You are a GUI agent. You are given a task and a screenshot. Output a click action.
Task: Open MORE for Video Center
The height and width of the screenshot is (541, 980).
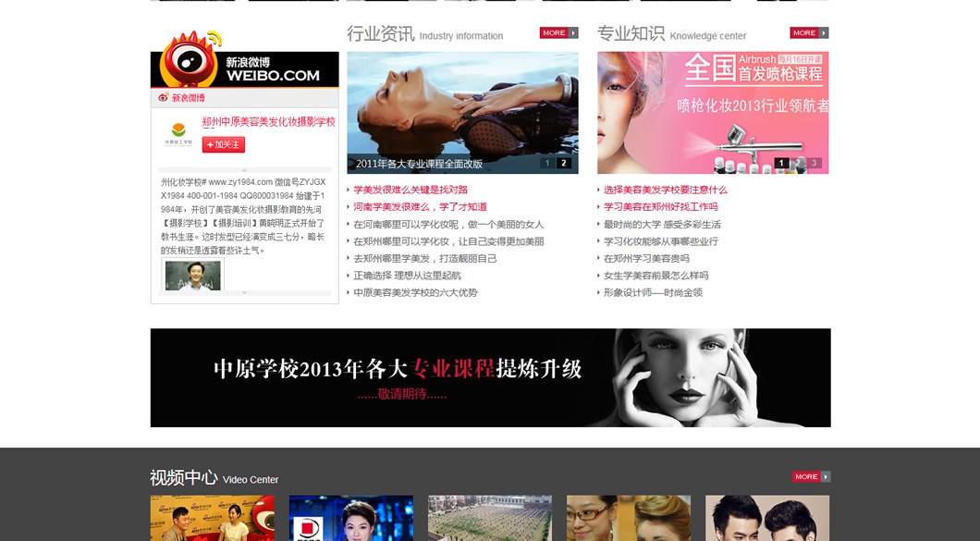pos(811,477)
